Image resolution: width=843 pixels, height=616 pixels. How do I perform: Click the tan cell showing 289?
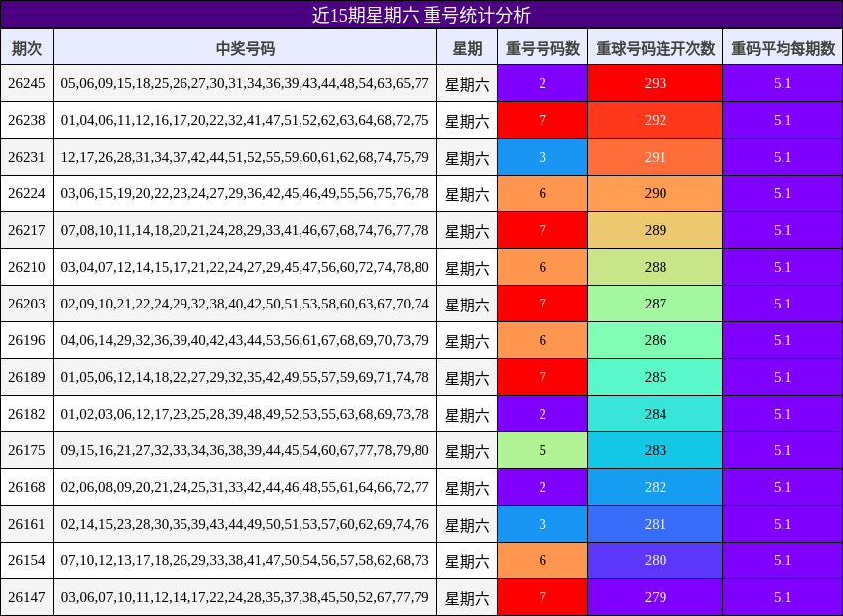pyautogui.click(x=655, y=230)
